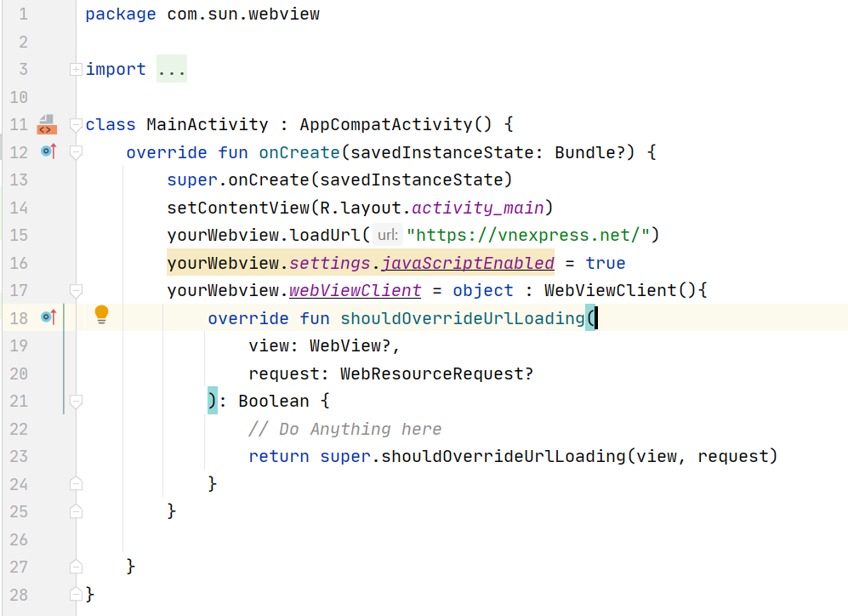Click the fold end marker on line 27

tap(76, 567)
